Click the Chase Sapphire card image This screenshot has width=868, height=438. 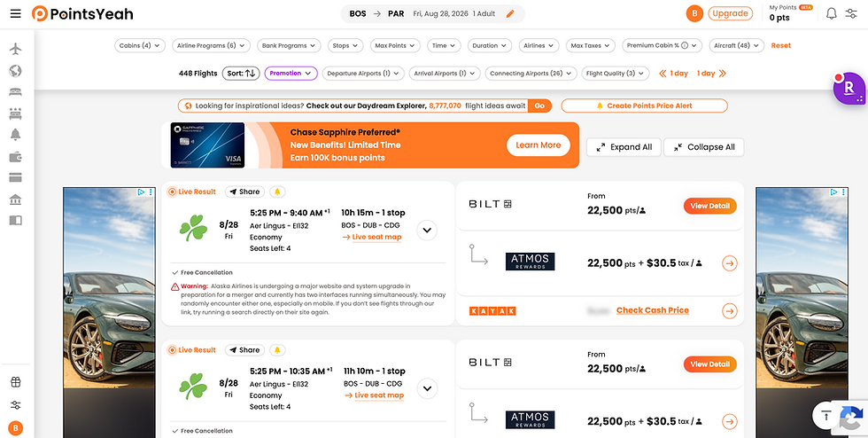point(207,145)
